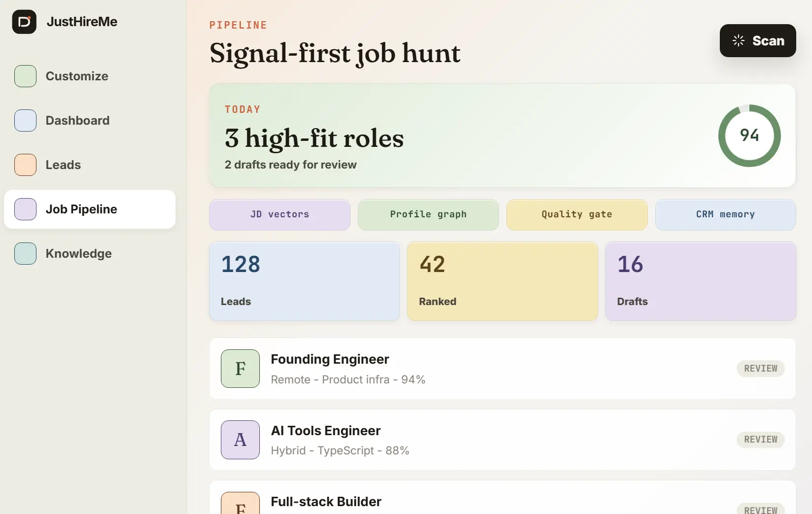Click the orange Leads sidebar icon

(x=25, y=165)
